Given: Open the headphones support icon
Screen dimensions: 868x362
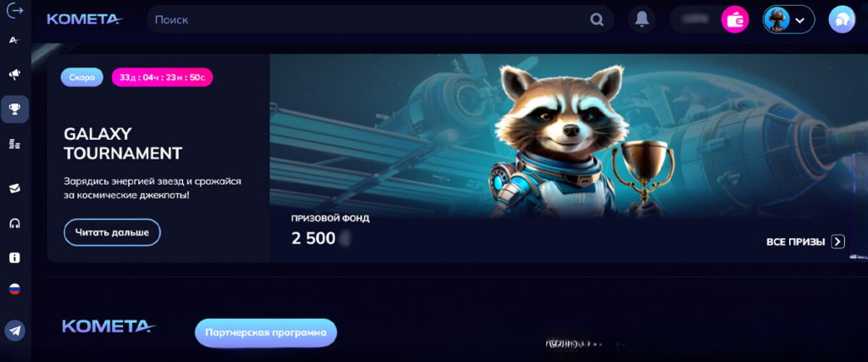Looking at the screenshot, I should (x=15, y=224).
